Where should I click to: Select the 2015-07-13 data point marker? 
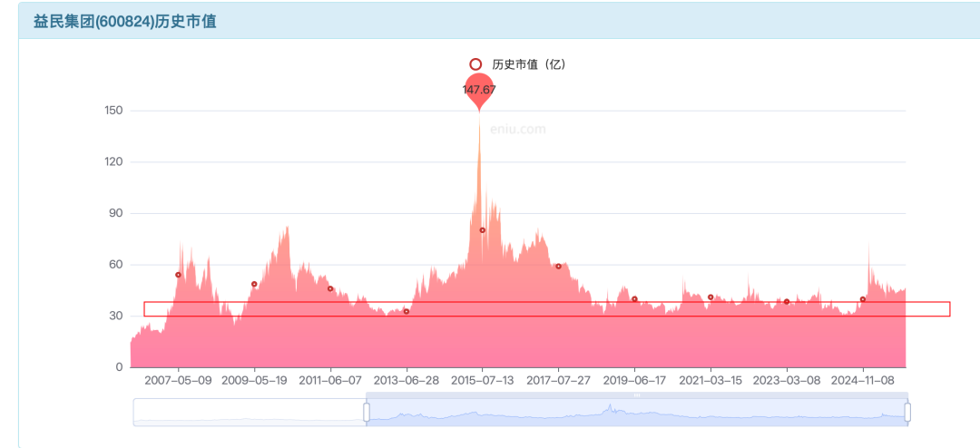pos(483,230)
